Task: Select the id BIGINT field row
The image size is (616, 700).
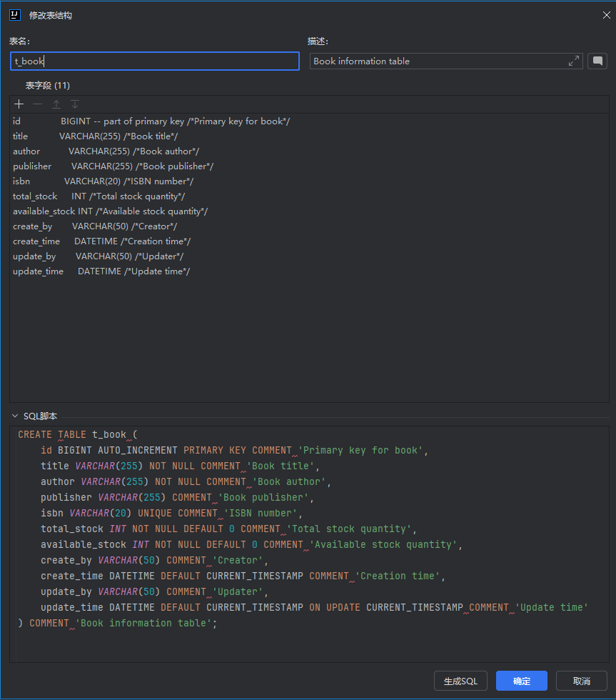Action: [x=151, y=121]
